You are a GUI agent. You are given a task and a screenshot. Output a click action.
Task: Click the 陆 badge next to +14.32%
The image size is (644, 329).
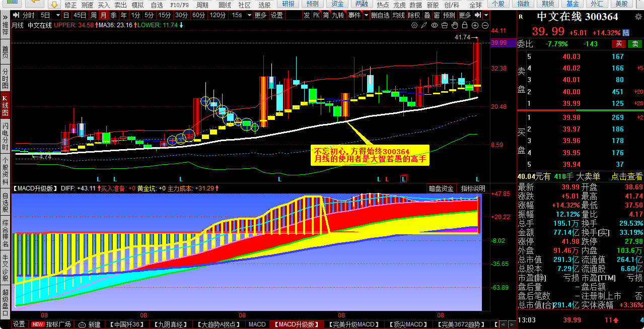click(x=626, y=33)
